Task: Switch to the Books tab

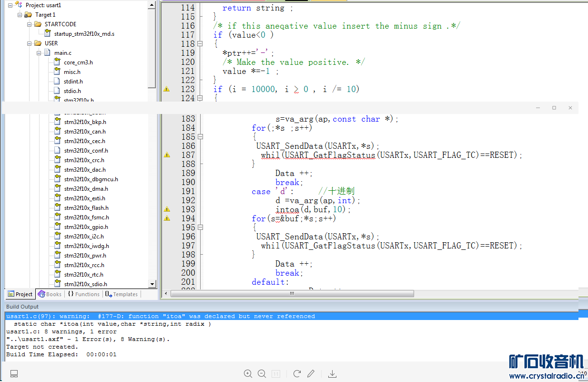Action: coord(50,294)
